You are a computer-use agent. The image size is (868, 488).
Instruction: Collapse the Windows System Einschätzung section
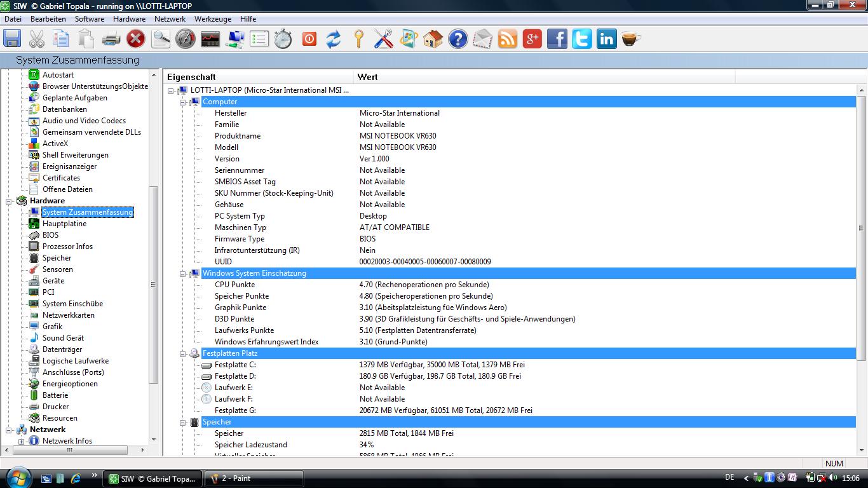pos(182,273)
